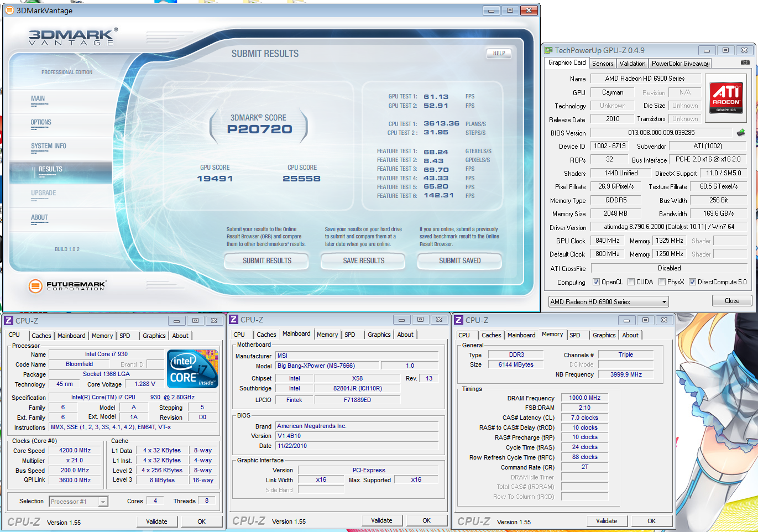Click the GPU score value 19491
Viewport: 758px width, 532px height.
pos(215,179)
